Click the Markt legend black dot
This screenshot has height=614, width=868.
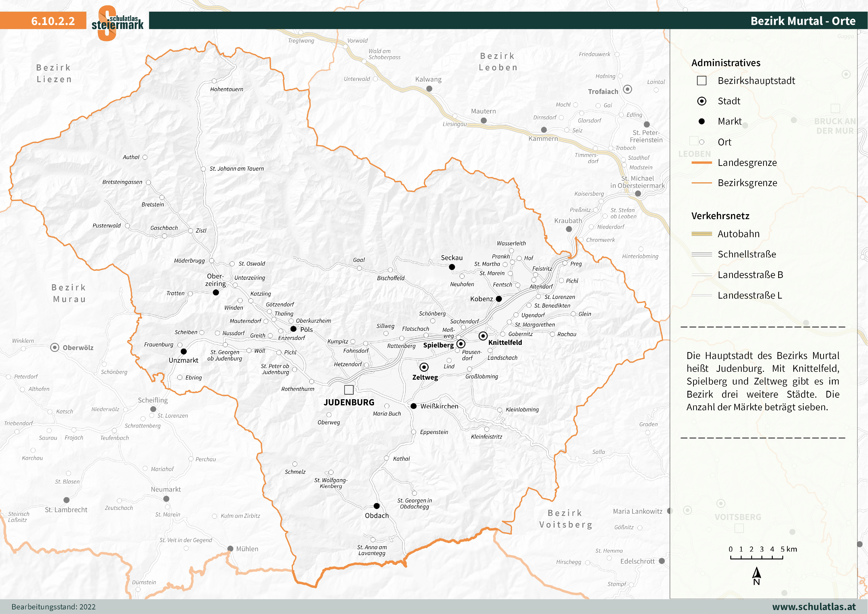click(702, 121)
